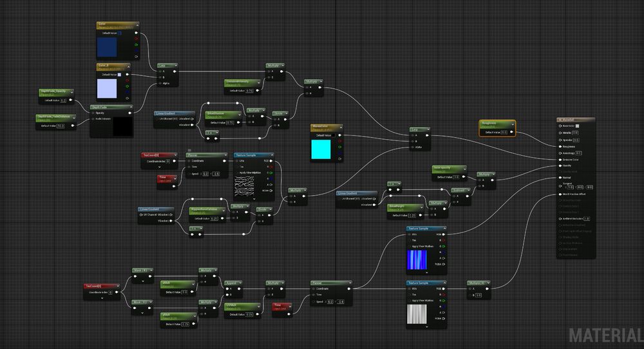Click the gray striped texture thumbnail
644x349 pixels.
point(417,314)
